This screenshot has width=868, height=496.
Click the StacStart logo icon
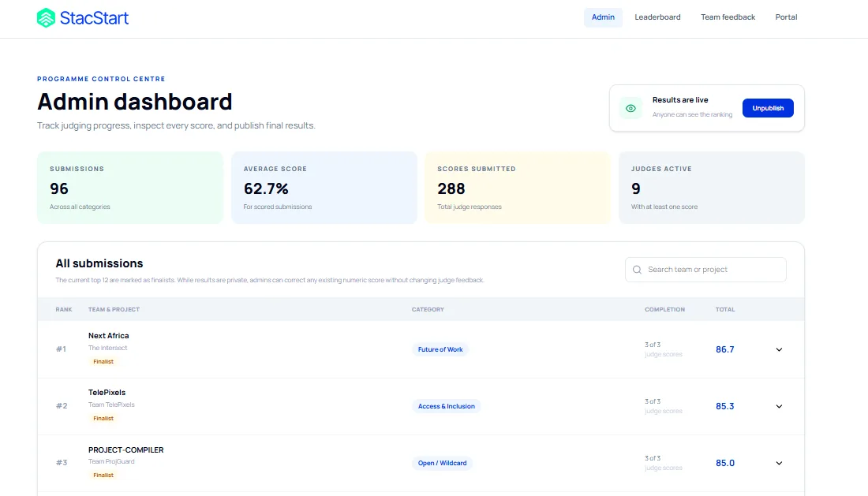(x=46, y=17)
